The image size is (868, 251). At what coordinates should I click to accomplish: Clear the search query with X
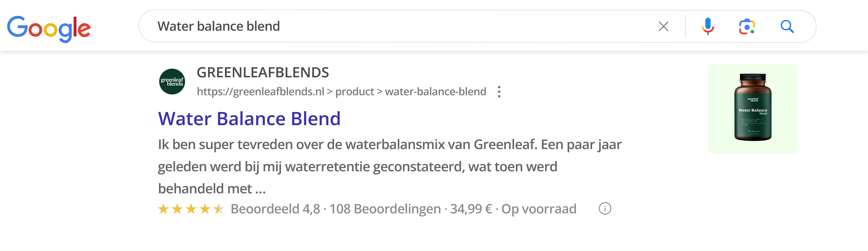point(663,26)
